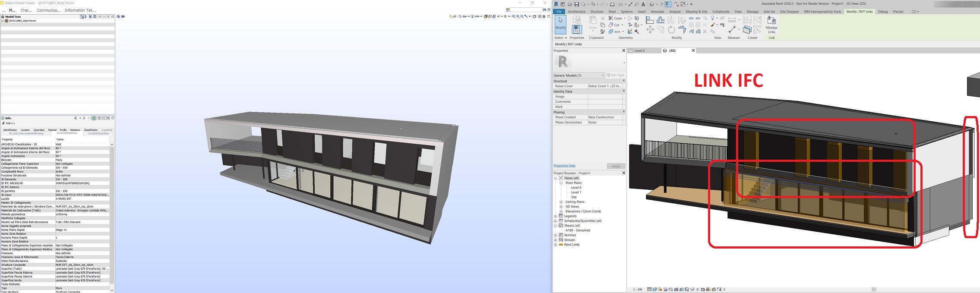Select the Offset tool in Revit Modify panel

pos(661,20)
